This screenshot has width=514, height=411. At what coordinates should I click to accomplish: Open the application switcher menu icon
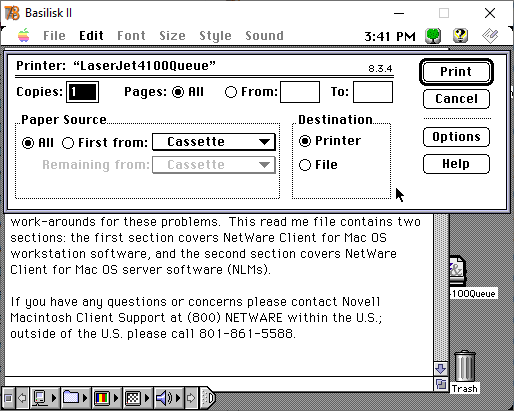490,36
